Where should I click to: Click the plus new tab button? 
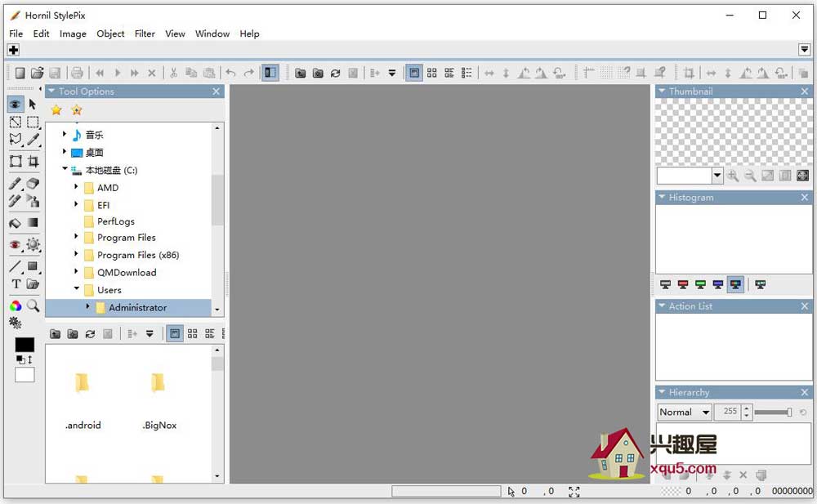(x=14, y=50)
